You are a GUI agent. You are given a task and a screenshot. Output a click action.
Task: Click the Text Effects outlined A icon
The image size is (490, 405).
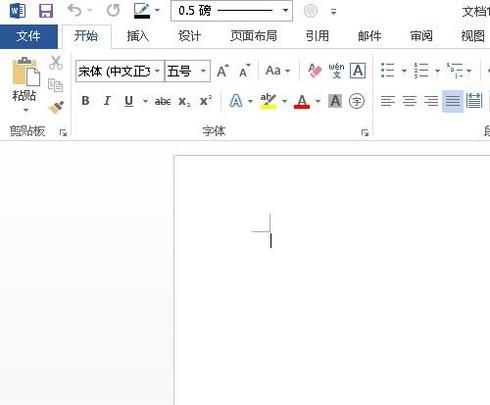tap(236, 101)
